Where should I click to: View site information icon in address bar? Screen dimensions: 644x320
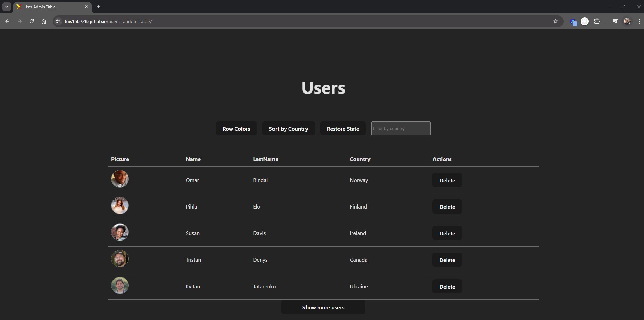tap(58, 21)
